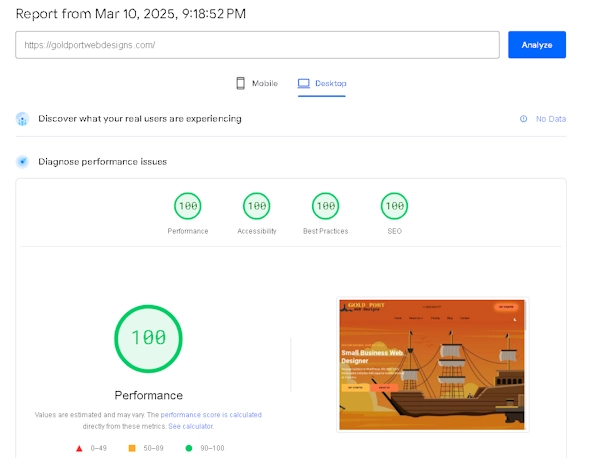Click the No Data label
This screenshot has height=458, width=600.
(x=551, y=119)
